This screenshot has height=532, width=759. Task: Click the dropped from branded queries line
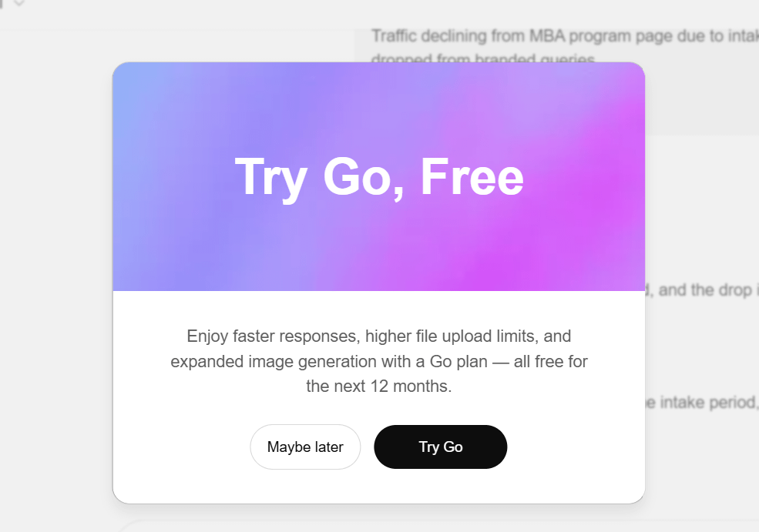coord(483,59)
